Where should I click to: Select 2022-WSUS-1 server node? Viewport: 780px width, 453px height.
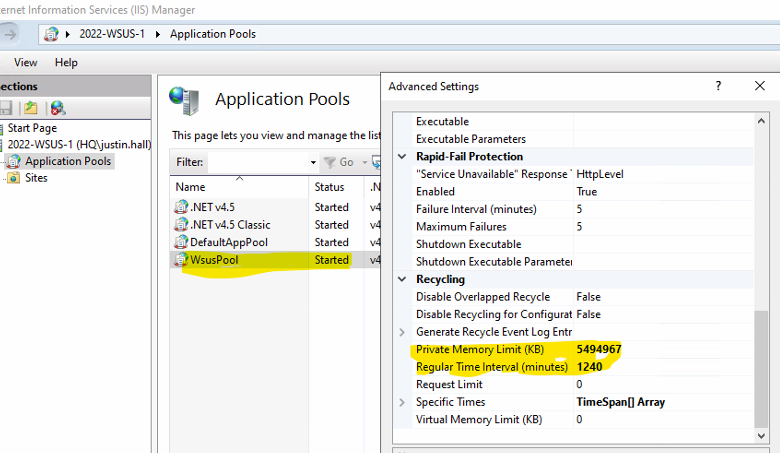tap(79, 145)
